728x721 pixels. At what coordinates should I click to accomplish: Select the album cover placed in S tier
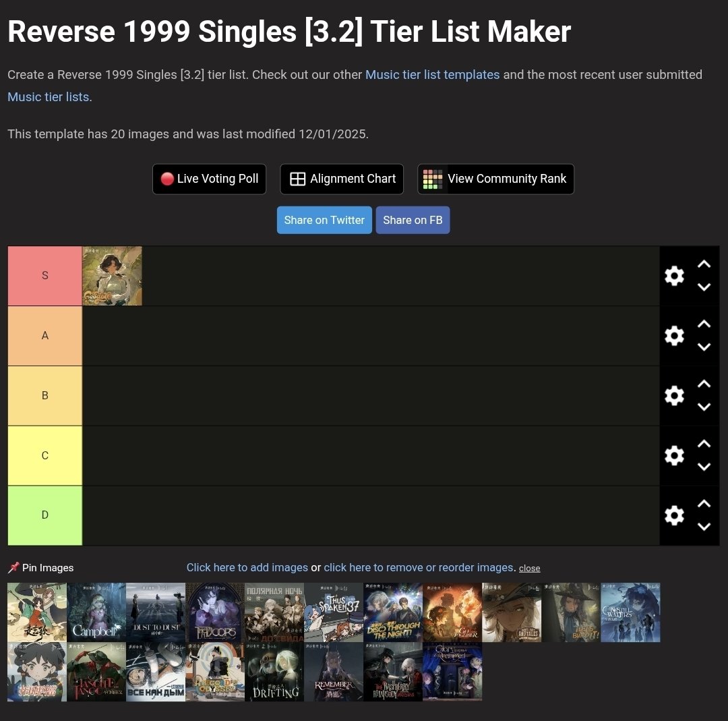point(113,276)
